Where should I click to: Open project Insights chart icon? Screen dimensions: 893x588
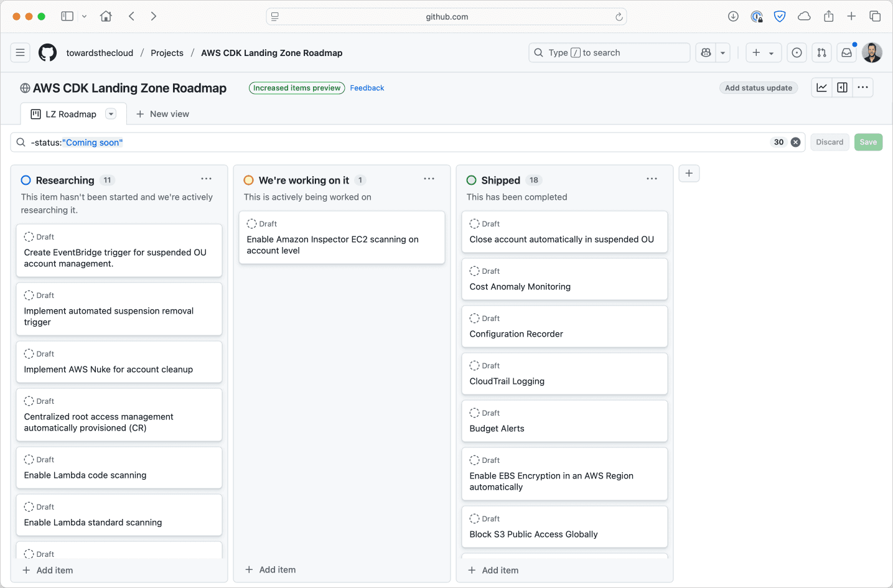pyautogui.click(x=822, y=88)
